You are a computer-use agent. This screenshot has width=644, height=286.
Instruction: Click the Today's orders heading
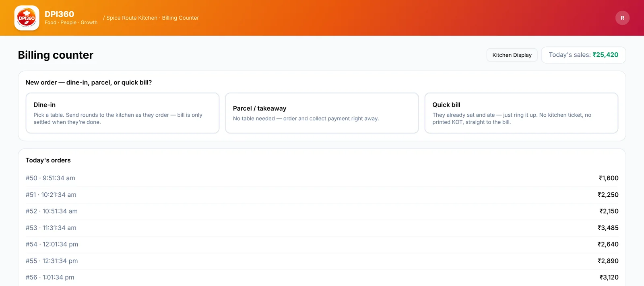pyautogui.click(x=48, y=160)
